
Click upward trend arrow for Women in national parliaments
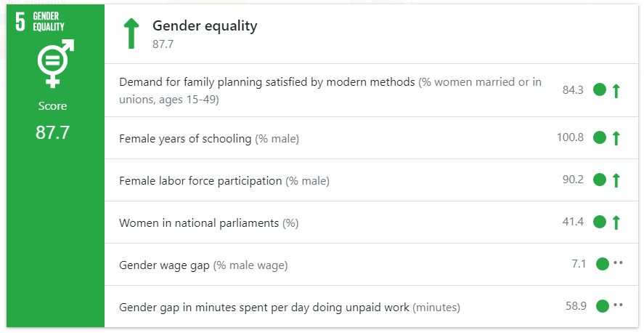pyautogui.click(x=616, y=222)
